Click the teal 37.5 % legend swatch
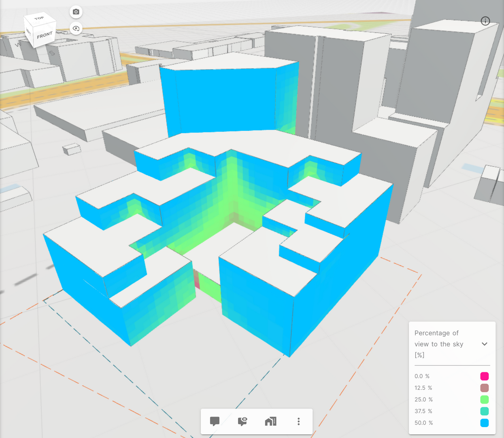Image resolution: width=504 pixels, height=438 pixels. click(x=484, y=411)
